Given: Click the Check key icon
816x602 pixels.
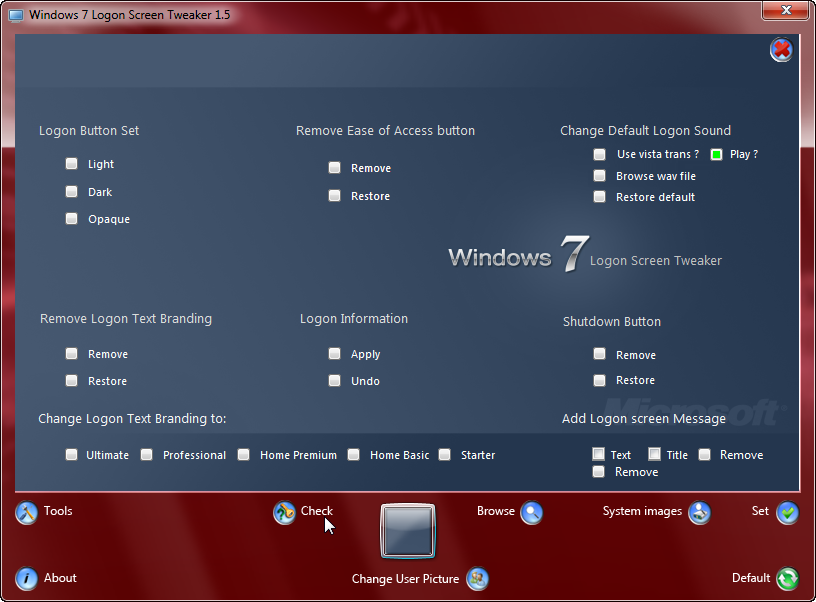Looking at the screenshot, I should [284, 513].
